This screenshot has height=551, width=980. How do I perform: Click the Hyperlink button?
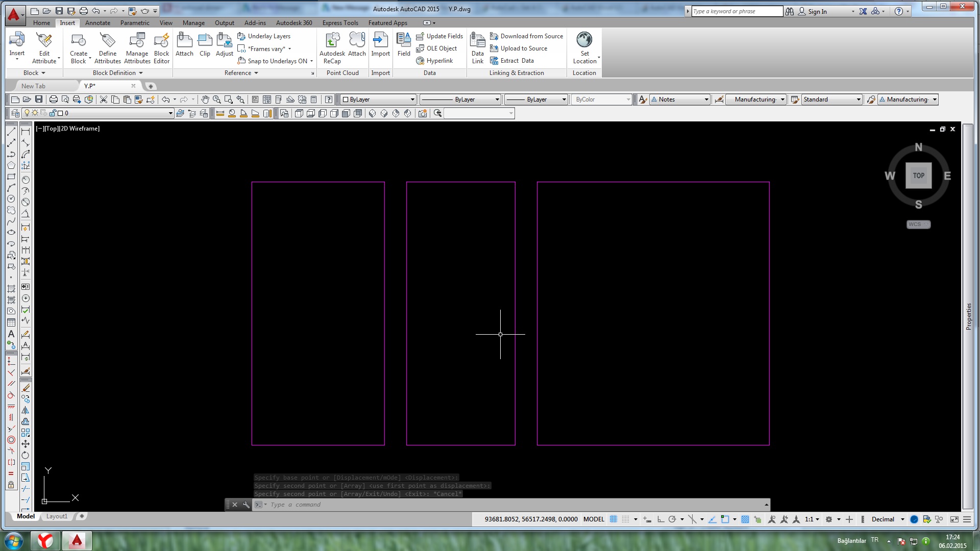pyautogui.click(x=434, y=61)
